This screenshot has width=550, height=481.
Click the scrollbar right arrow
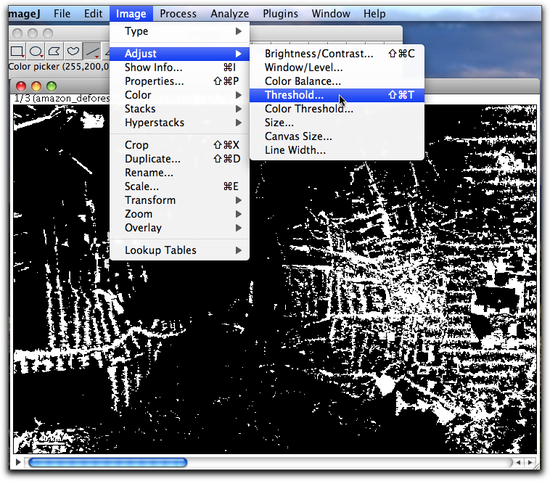(x=530, y=462)
